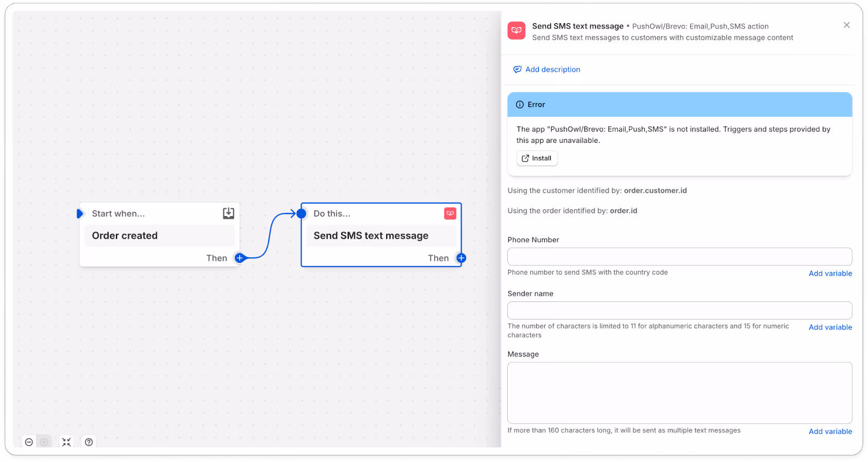Image resolution: width=868 pixels, height=462 pixels.
Task: Close the Send SMS side panel
Action: coord(847,25)
